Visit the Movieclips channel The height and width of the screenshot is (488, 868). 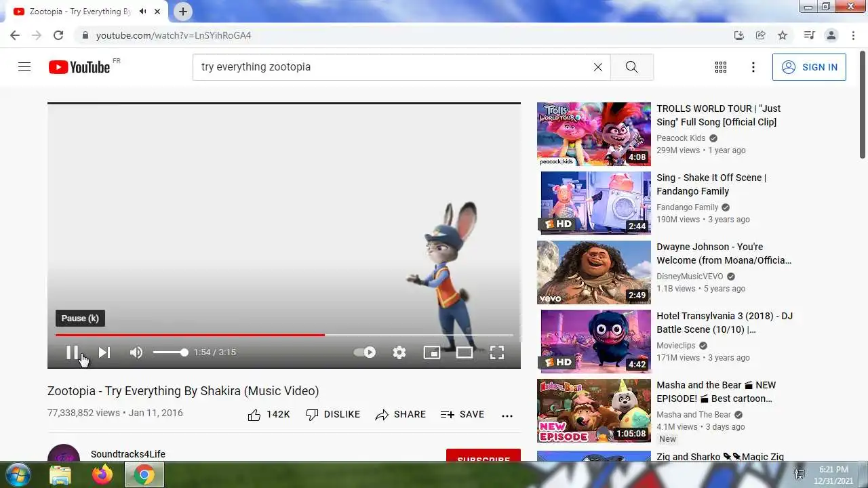676,346
